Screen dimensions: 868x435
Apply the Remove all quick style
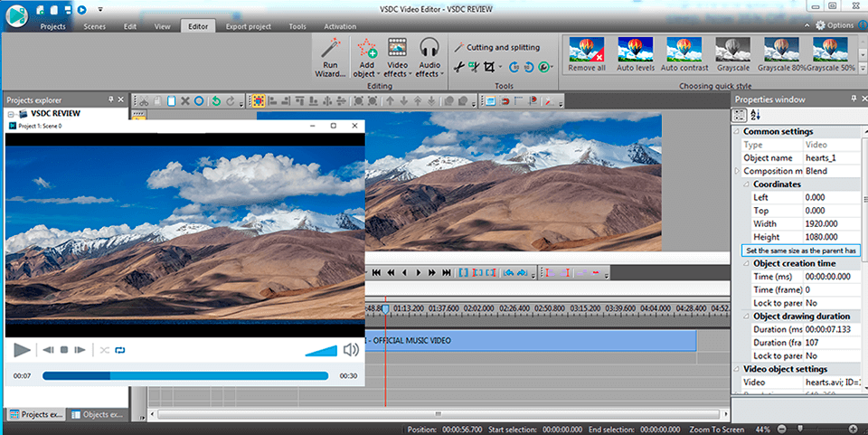pos(587,54)
